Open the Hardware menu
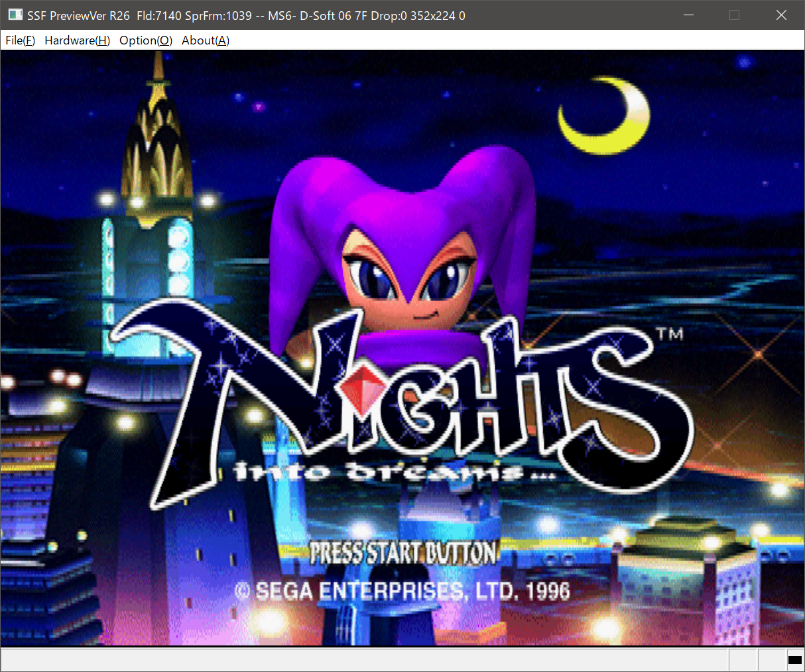Screen dimensions: 805x672 pyautogui.click(x=77, y=40)
